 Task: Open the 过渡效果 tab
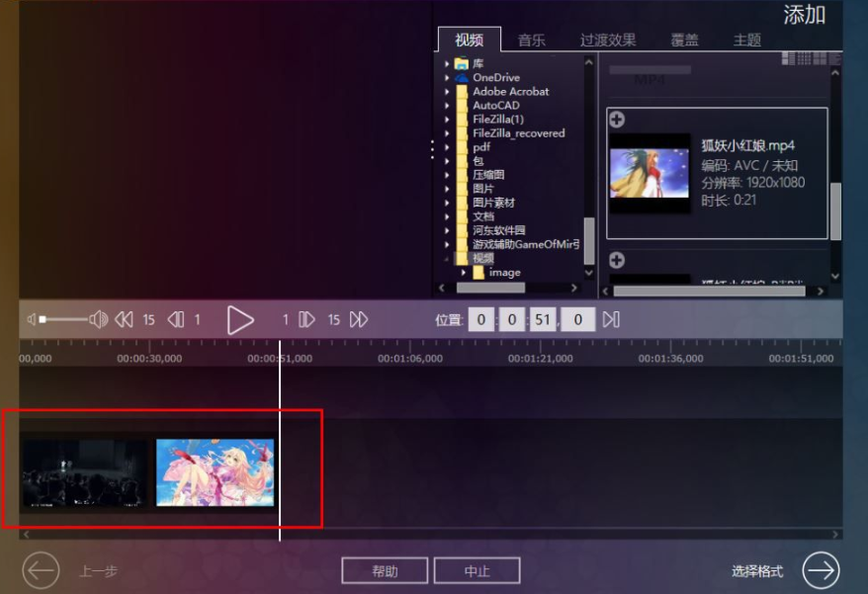[608, 40]
